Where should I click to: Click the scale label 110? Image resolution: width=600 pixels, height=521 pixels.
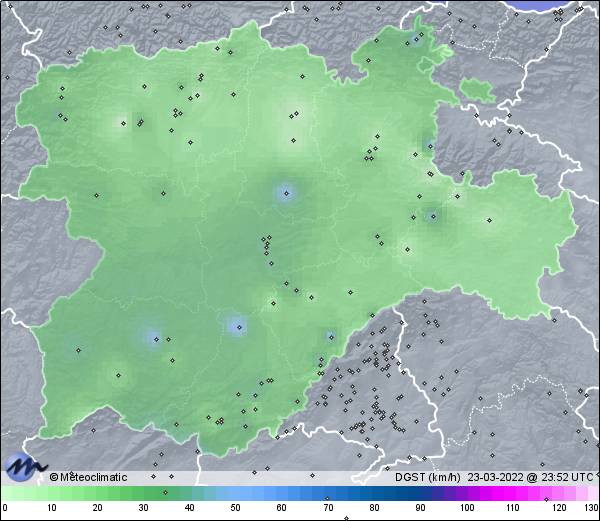(513, 508)
